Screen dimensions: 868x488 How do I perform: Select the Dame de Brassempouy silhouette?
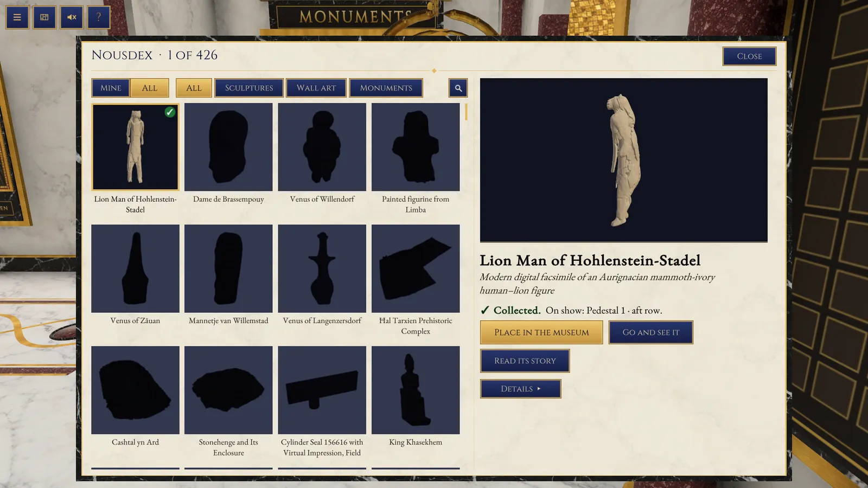tap(228, 147)
